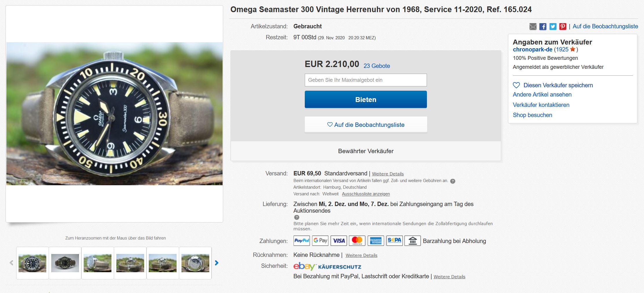The height and width of the screenshot is (293, 644).
Task: Pin the listing on Pinterest
Action: [x=563, y=27]
